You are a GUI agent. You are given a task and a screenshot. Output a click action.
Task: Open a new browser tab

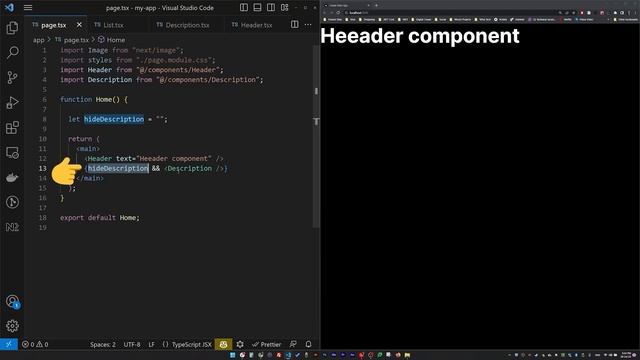[376, 5]
